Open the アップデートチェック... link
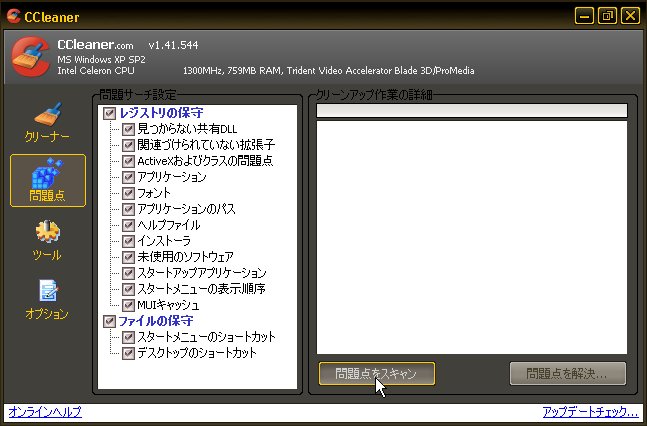Screen dimensions: 647x426 (590, 412)
